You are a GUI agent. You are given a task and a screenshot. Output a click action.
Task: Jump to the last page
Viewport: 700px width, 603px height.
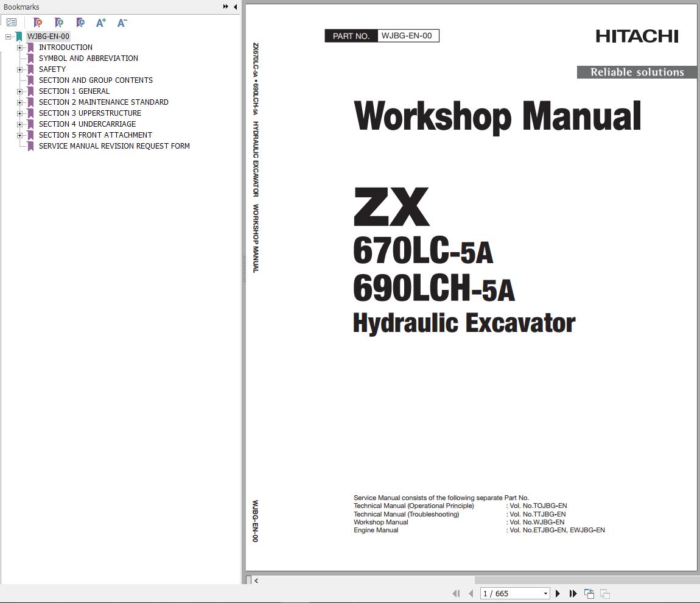click(573, 593)
